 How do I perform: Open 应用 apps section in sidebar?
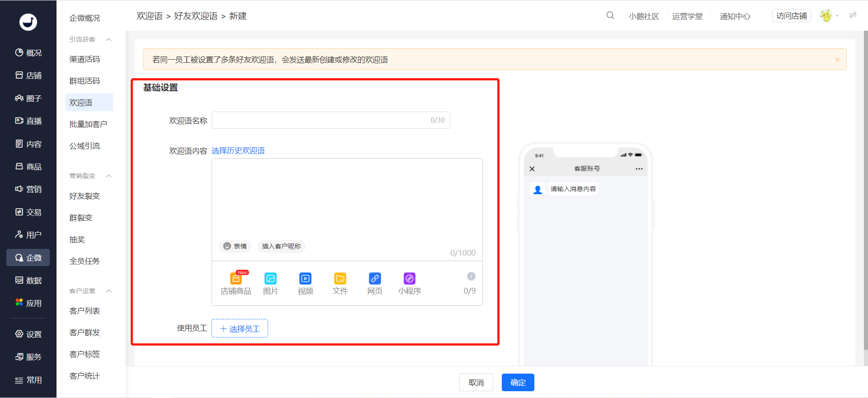28,303
